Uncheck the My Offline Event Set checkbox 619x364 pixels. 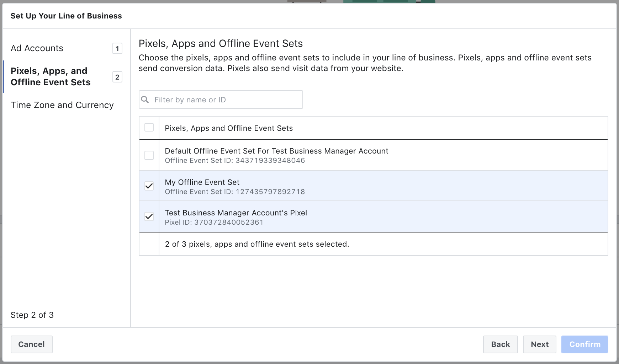(149, 186)
